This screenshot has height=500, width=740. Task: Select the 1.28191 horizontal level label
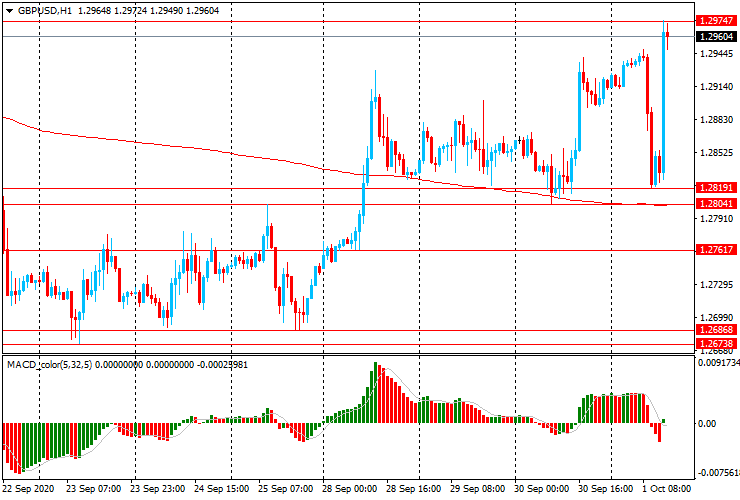pyautogui.click(x=717, y=187)
